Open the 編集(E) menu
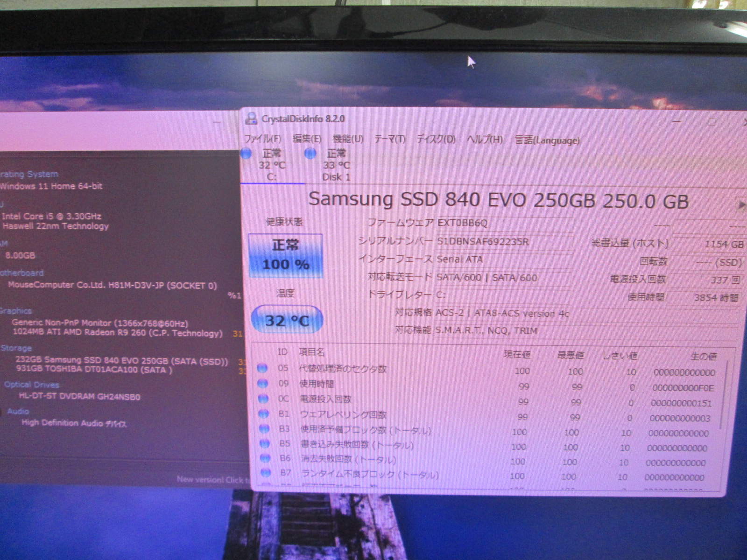Viewport: 747px width, 560px height. click(x=307, y=139)
